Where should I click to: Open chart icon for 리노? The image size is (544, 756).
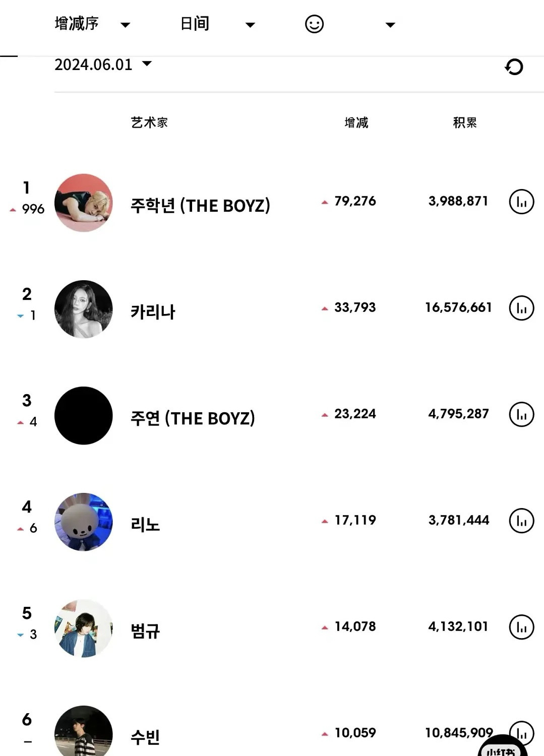[x=521, y=521]
